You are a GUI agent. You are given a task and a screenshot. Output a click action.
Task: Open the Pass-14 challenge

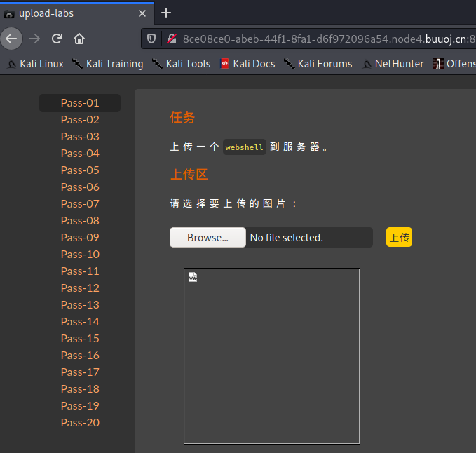pyautogui.click(x=80, y=322)
